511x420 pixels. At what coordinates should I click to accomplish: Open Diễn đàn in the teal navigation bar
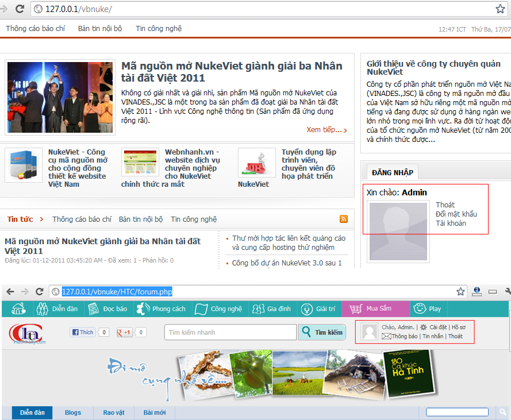click(x=57, y=309)
